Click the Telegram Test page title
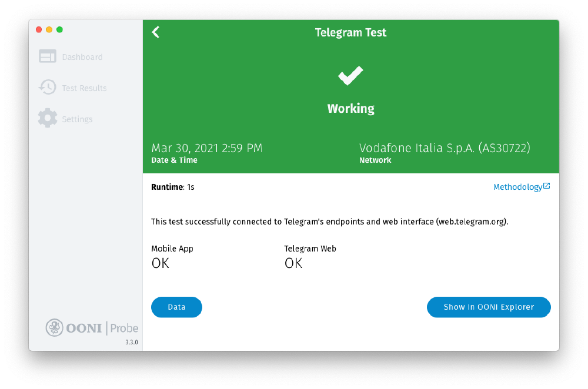 pyautogui.click(x=350, y=33)
